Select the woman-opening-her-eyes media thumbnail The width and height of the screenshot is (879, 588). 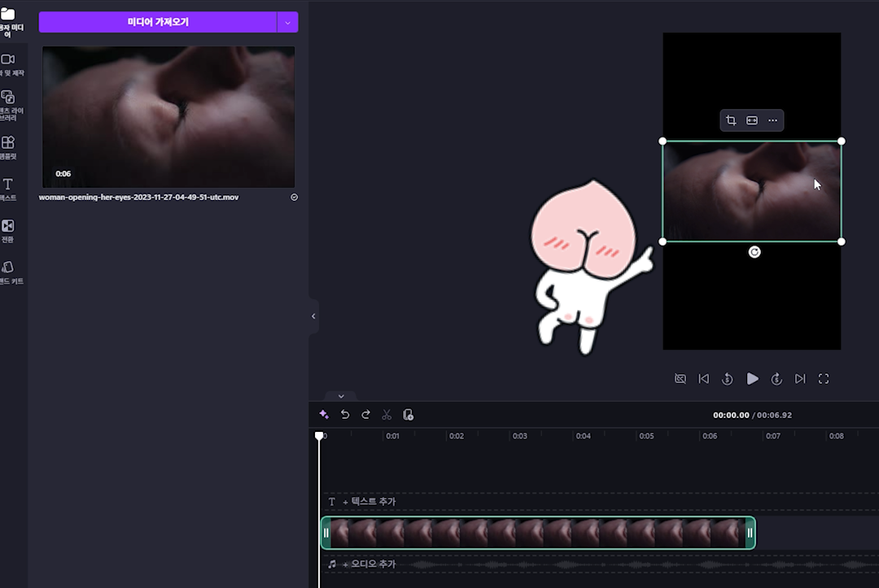(168, 117)
